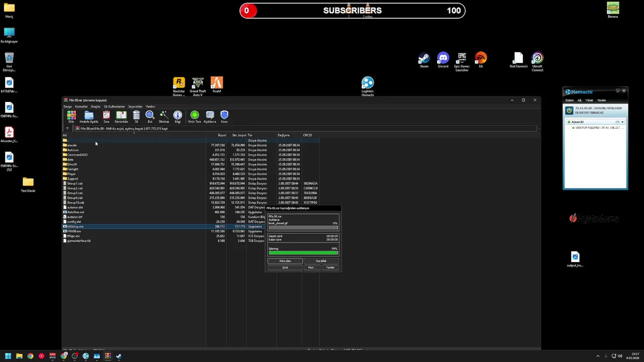
Task: Select the Bu bilgisayar desktop icon
Action: click(x=9, y=35)
